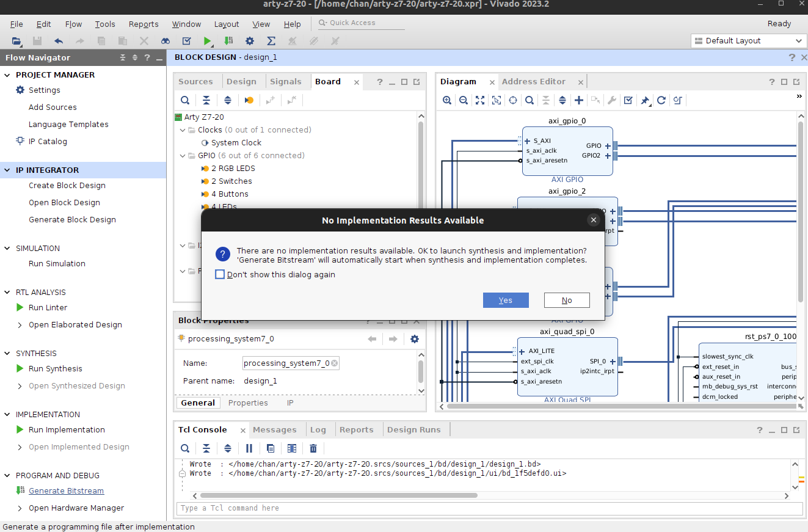Click Run Implementation in Flow Navigator
Screen dimensions: 808x532
coord(67,430)
